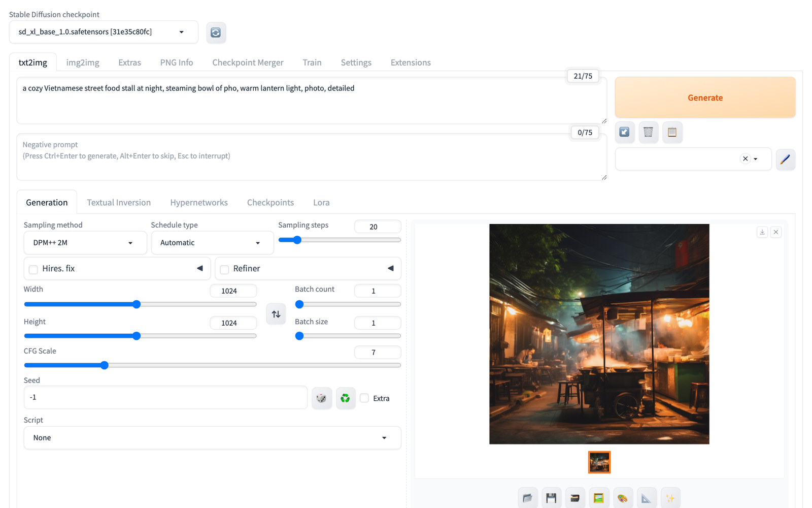The height and width of the screenshot is (508, 812).
Task: Send image to inpaint palette icon
Action: tap(623, 498)
